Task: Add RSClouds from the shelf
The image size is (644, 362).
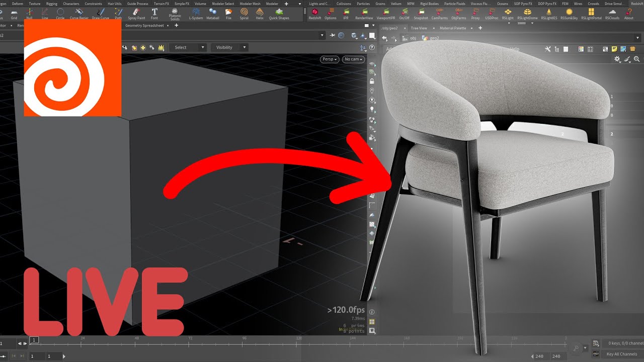Action: click(612, 14)
